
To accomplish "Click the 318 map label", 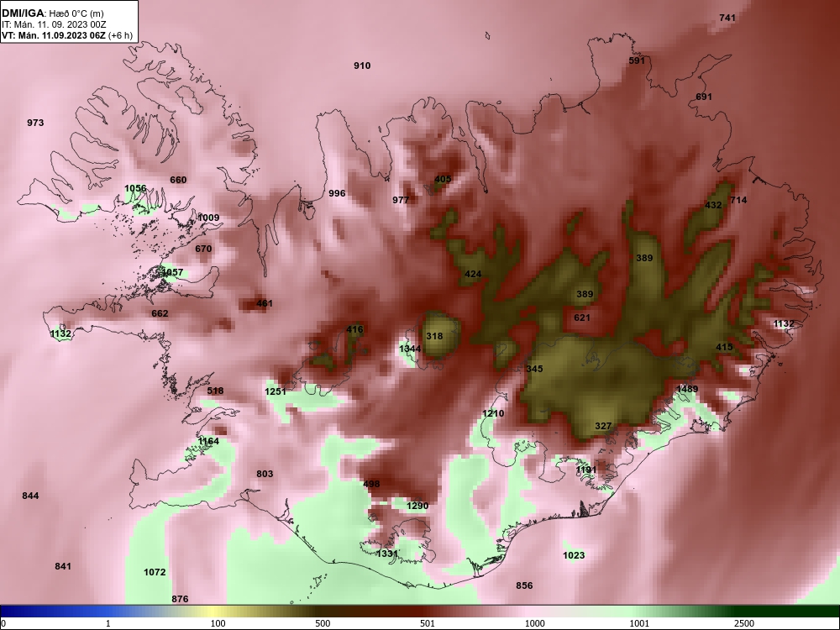I will (434, 337).
